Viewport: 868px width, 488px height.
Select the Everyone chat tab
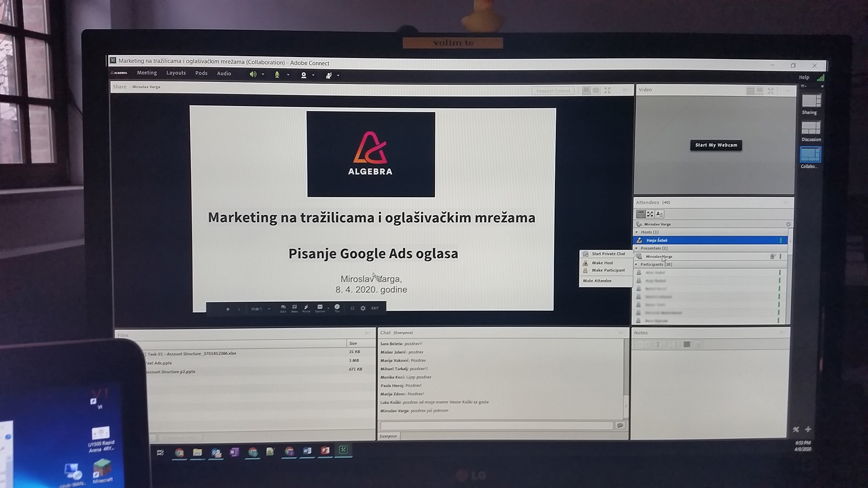tap(388, 436)
